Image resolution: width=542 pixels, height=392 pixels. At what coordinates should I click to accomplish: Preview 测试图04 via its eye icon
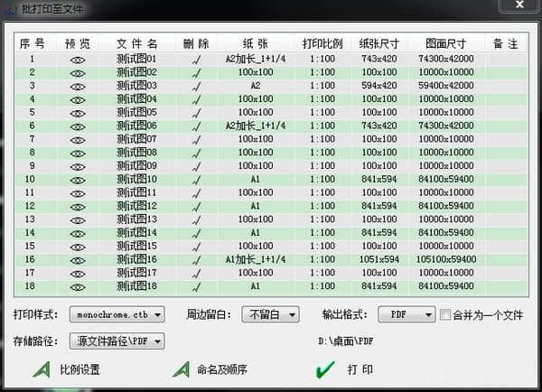click(x=78, y=100)
